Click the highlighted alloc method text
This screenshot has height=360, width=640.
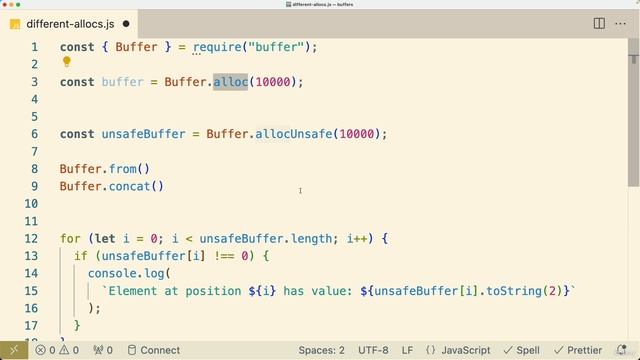[231, 82]
